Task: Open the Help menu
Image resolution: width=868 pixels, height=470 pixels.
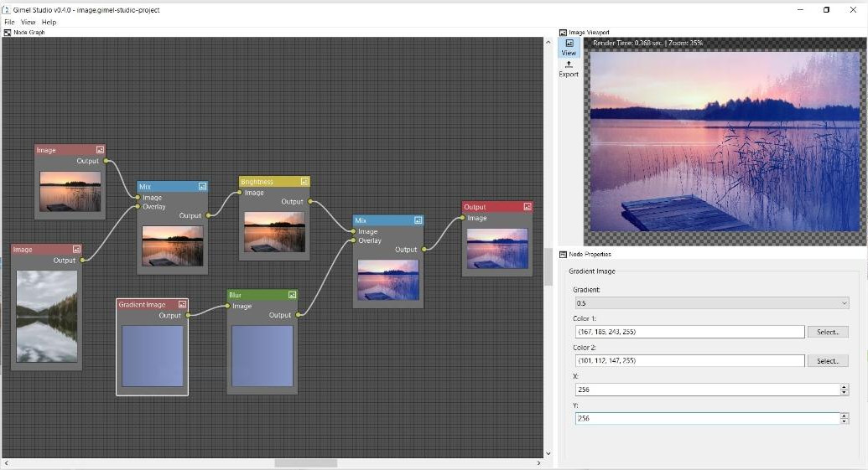Action: coord(49,22)
